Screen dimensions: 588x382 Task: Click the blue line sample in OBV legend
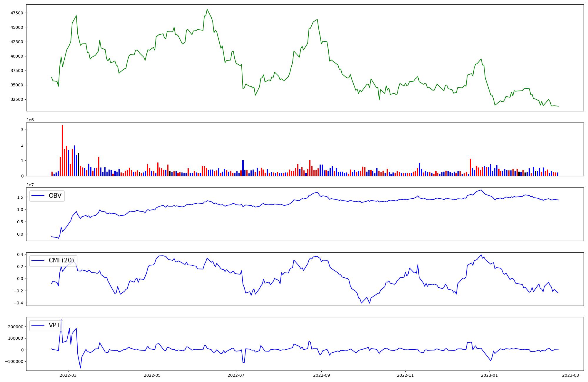click(x=38, y=196)
